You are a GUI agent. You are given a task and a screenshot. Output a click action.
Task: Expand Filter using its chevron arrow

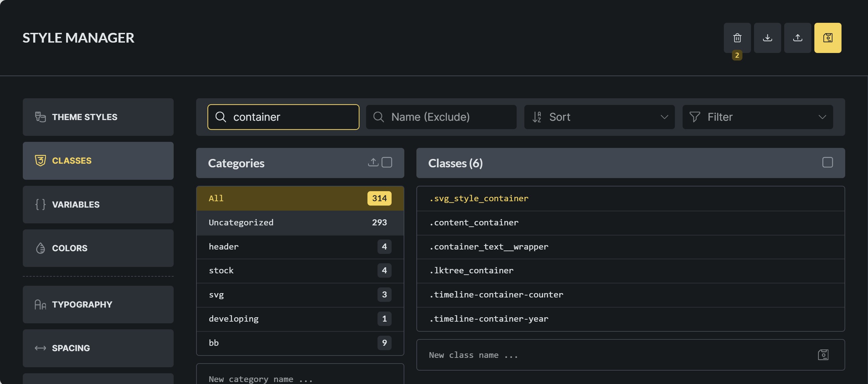pos(822,117)
